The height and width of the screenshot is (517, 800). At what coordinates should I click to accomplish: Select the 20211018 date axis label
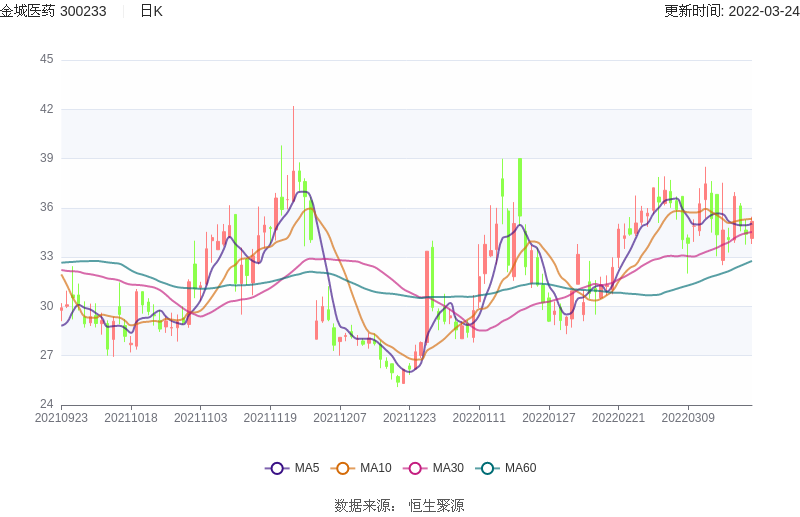pos(131,417)
